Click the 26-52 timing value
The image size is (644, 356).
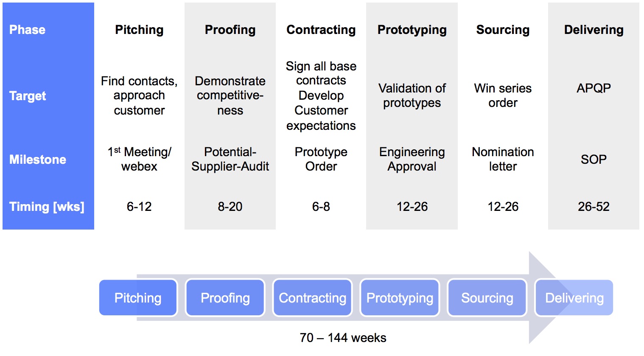pyautogui.click(x=594, y=207)
